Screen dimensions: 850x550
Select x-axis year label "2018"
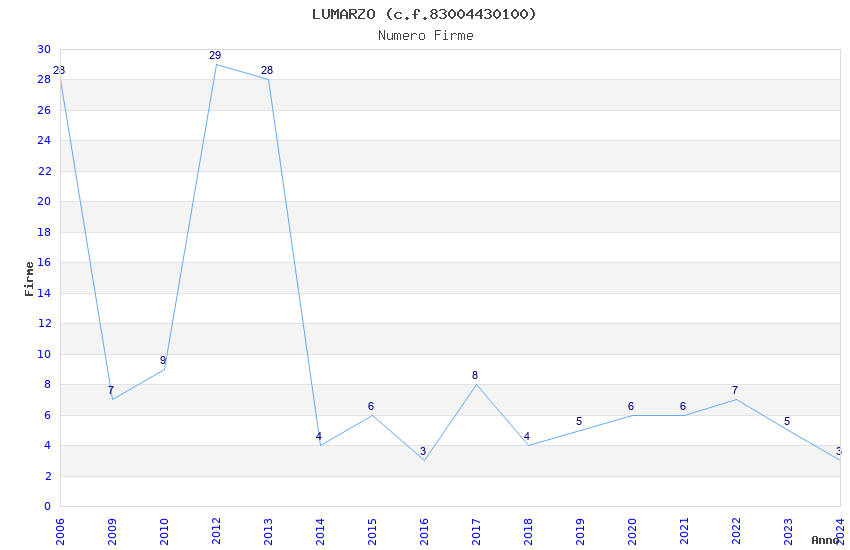pyautogui.click(x=528, y=531)
